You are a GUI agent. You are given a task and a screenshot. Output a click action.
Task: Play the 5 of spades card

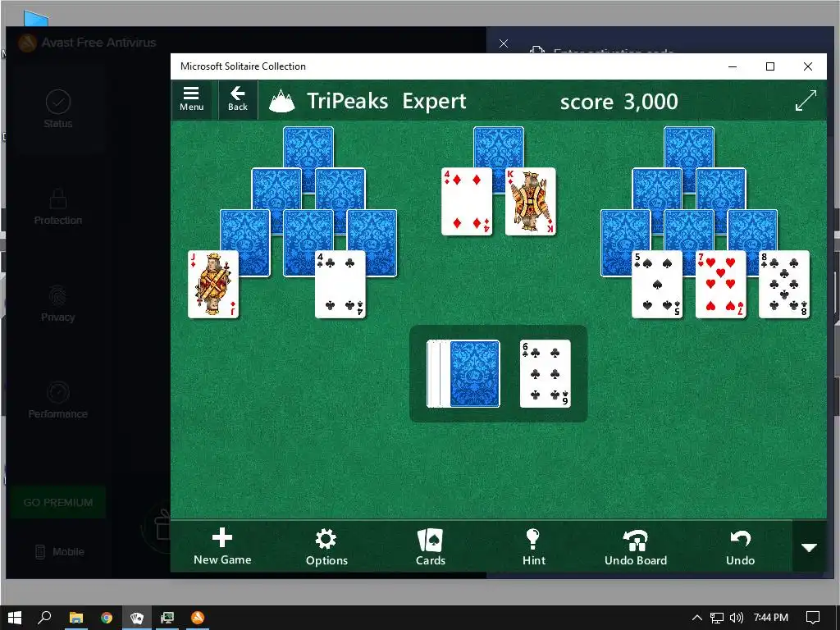pyautogui.click(x=657, y=285)
